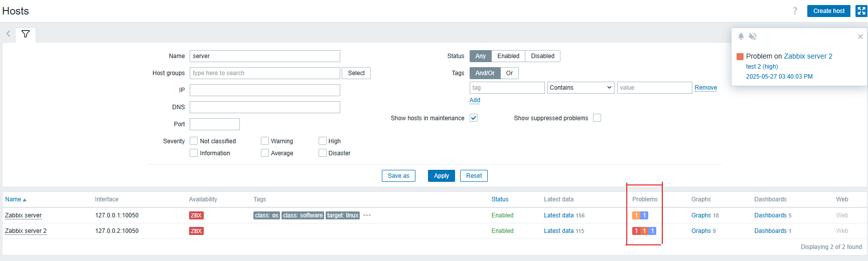Viewport: 868px width, 261px height.
Task: Open test 2 (high) problem link
Action: [x=762, y=67]
